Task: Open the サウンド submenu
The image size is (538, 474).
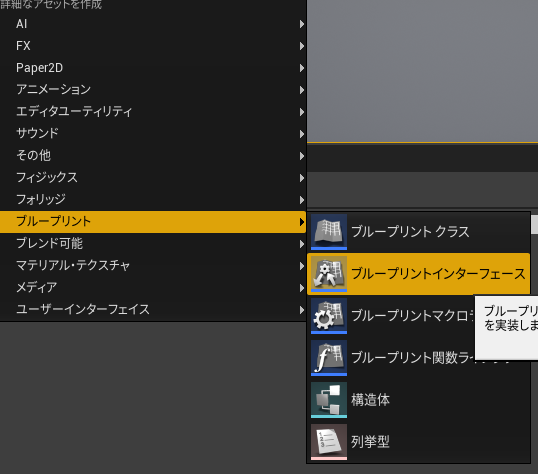Action: 153,134
